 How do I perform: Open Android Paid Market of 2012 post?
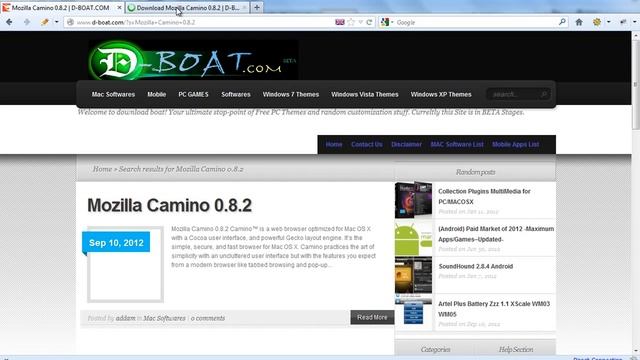point(496,234)
